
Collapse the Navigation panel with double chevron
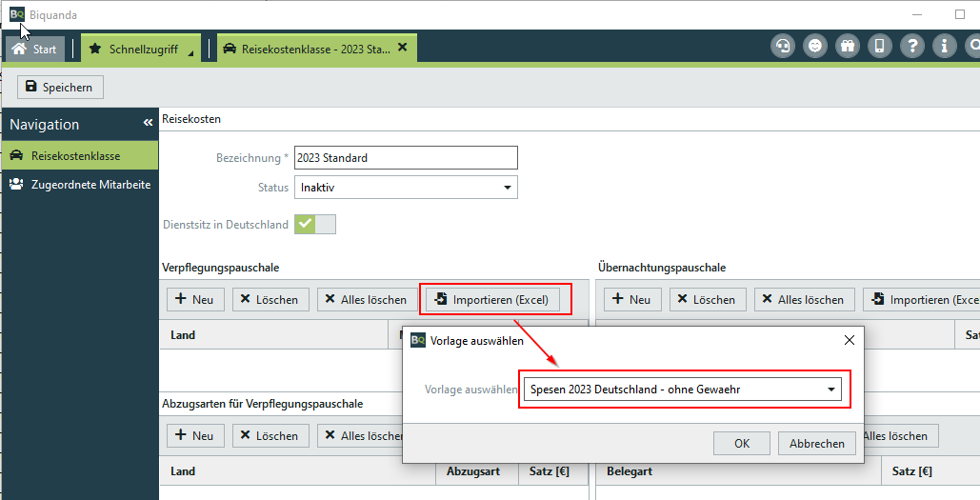coord(148,124)
